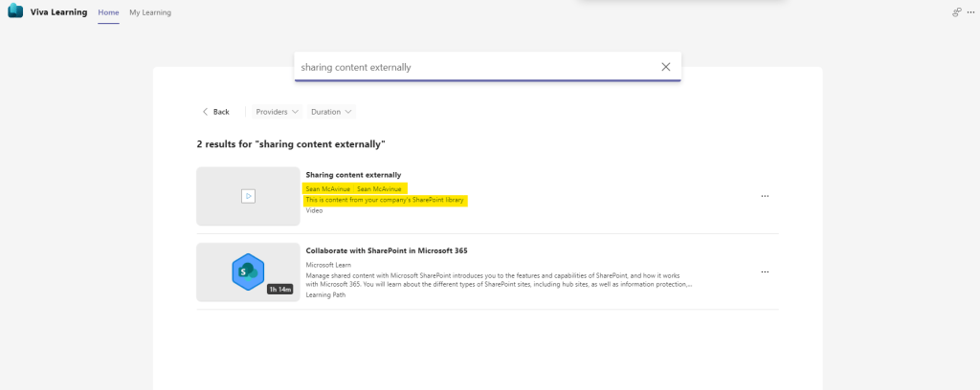
Task: Click the SharePoint hexagon thumbnail icon
Action: pos(248,271)
